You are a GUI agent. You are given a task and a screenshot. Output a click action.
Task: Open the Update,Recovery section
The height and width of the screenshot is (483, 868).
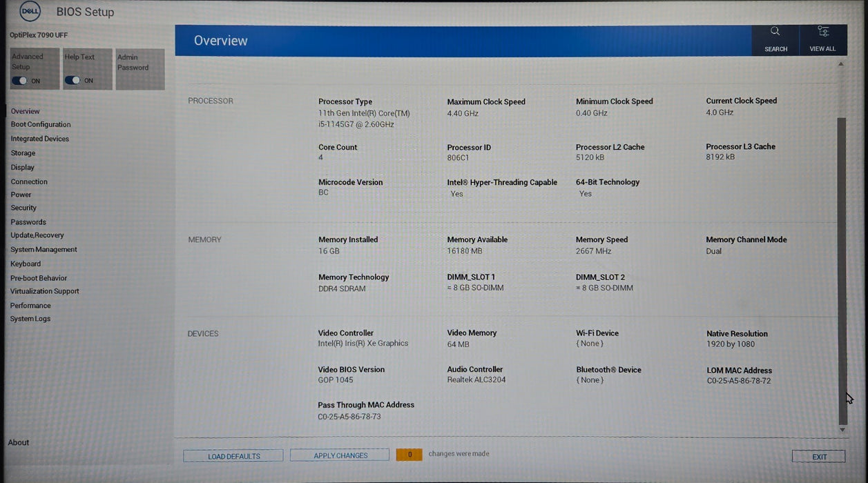pyautogui.click(x=37, y=235)
